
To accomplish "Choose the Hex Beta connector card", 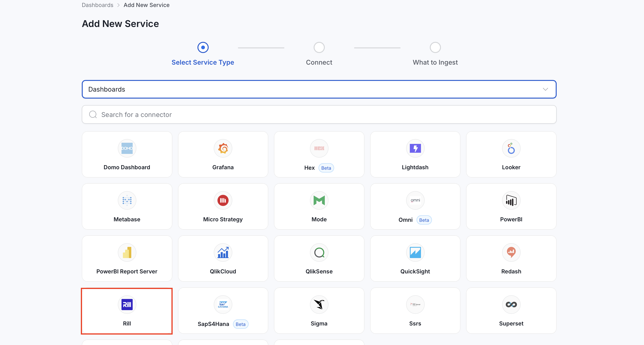I will [319, 154].
